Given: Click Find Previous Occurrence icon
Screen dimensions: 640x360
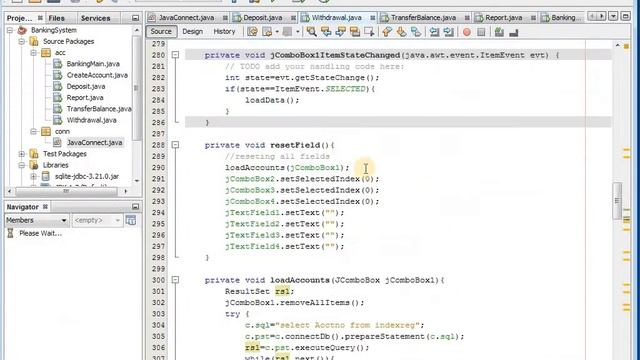Looking at the screenshot, I should 326,32.
